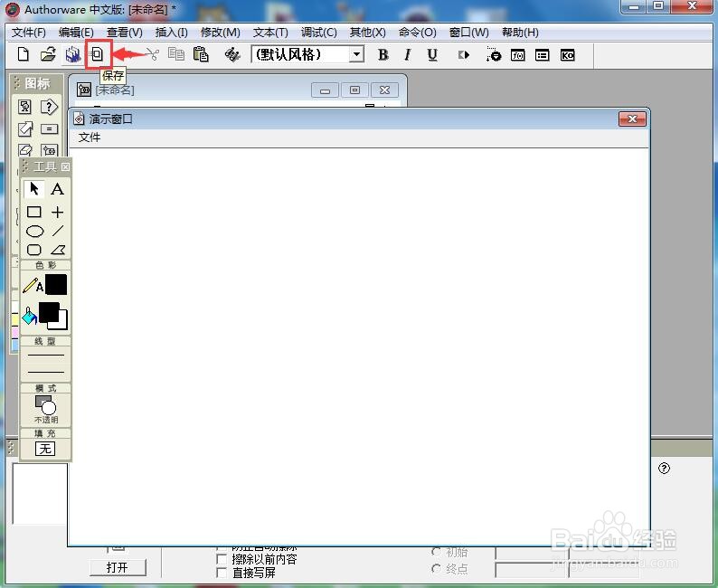Image resolution: width=718 pixels, height=588 pixels.
Task: Open the 其他(X) menu
Action: pyautogui.click(x=368, y=33)
